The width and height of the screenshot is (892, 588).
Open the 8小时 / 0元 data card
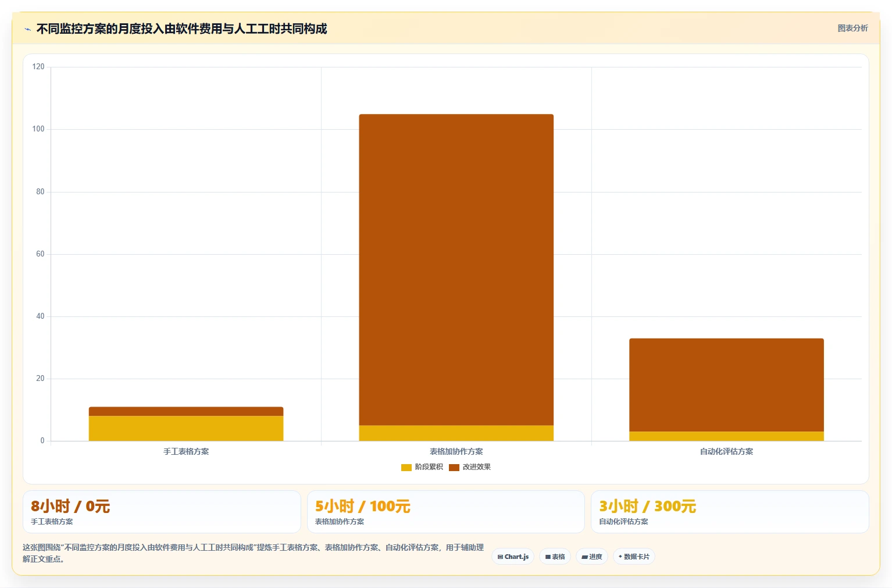pyautogui.click(x=162, y=512)
